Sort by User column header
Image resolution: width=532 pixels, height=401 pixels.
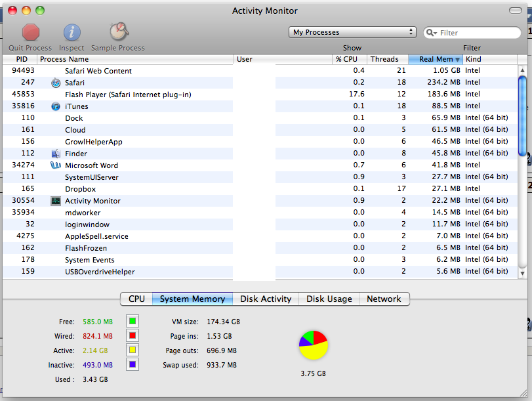coord(283,59)
